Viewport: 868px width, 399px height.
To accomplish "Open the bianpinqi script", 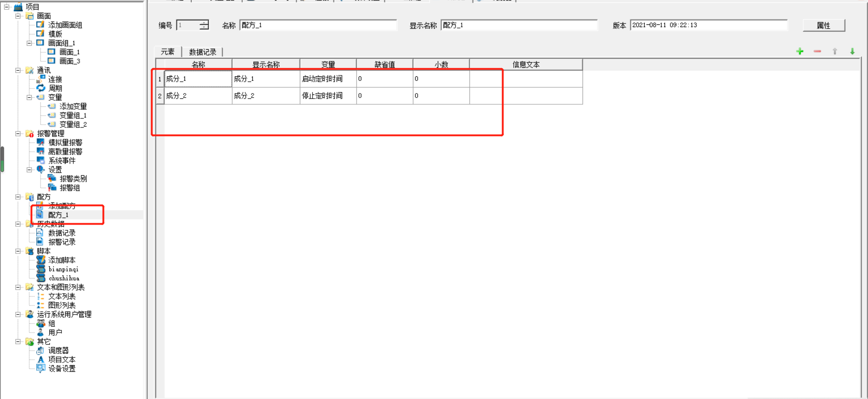I will pyautogui.click(x=63, y=269).
